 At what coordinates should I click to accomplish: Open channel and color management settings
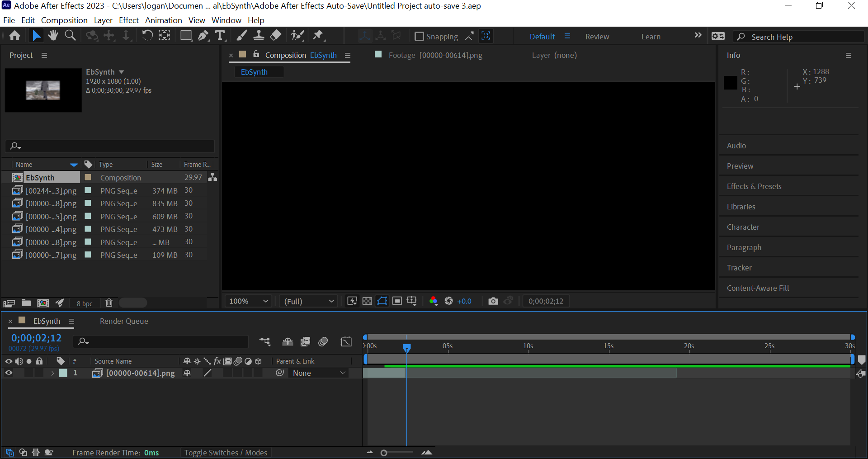click(433, 301)
